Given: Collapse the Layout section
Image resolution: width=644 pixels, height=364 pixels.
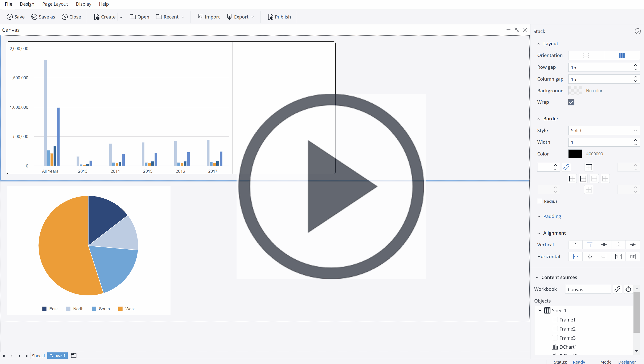Looking at the screenshot, I should point(539,44).
